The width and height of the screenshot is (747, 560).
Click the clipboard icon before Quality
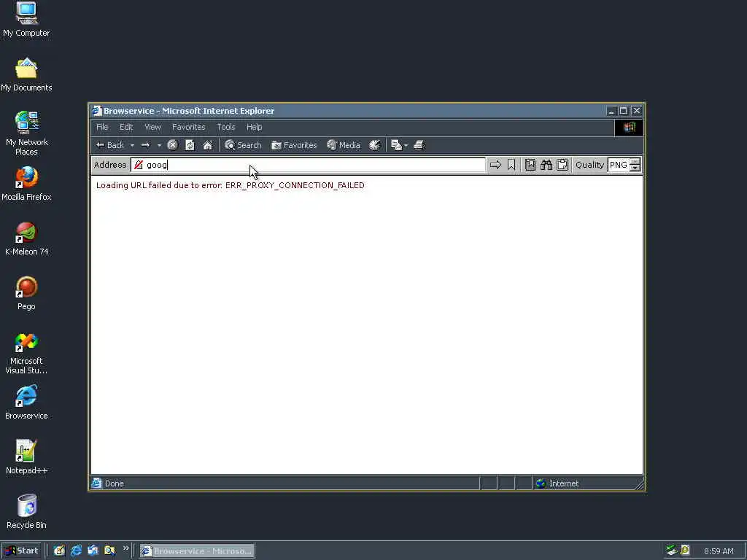coord(562,165)
